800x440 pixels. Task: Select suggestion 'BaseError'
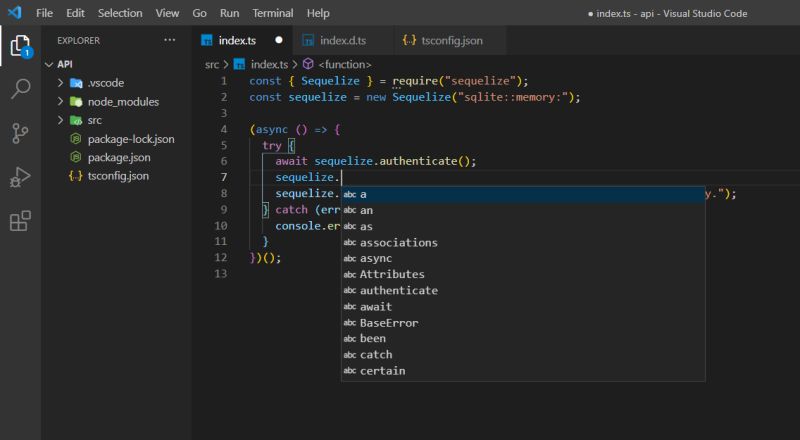pyautogui.click(x=523, y=323)
